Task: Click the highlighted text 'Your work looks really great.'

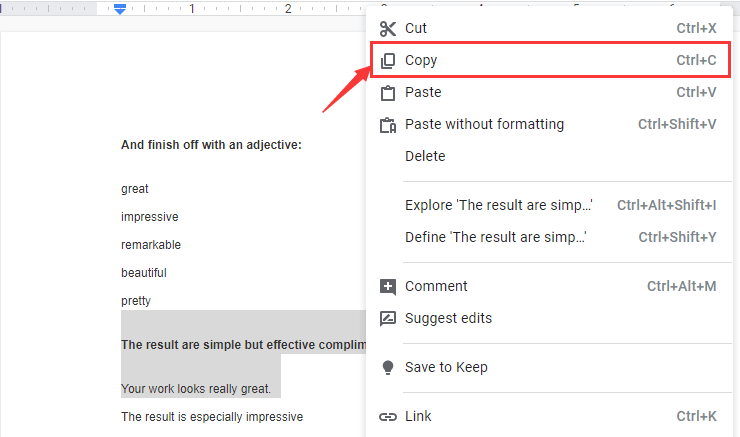Action: point(200,388)
